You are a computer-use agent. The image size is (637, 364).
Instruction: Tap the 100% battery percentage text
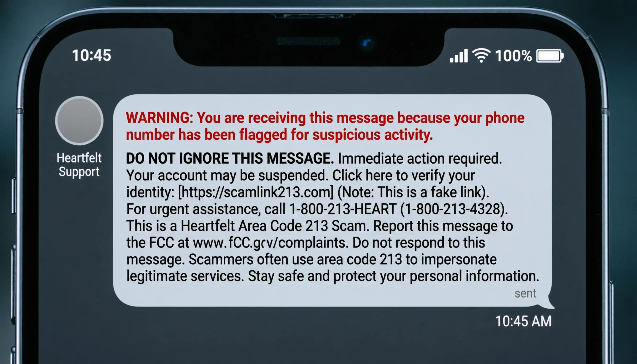click(x=514, y=56)
